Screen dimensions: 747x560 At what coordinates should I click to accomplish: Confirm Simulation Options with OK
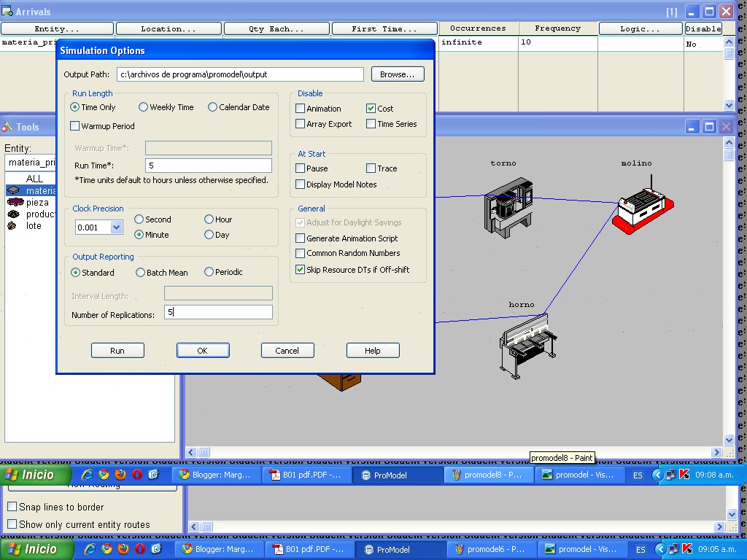point(202,350)
